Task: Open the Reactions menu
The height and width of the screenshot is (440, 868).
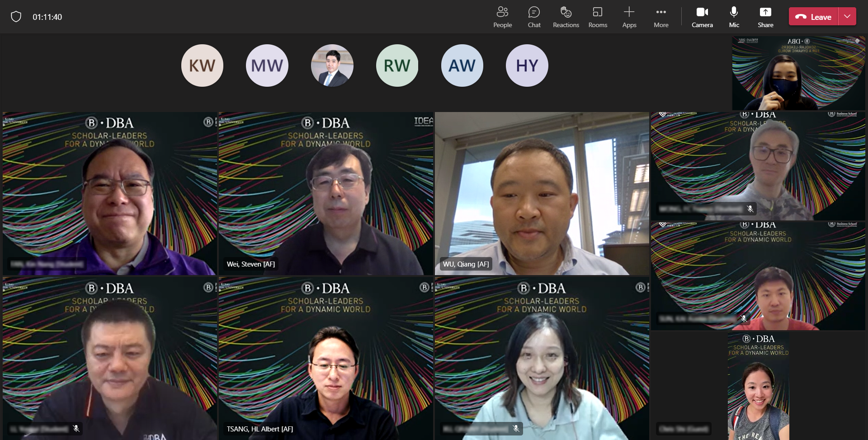Action: point(566,17)
